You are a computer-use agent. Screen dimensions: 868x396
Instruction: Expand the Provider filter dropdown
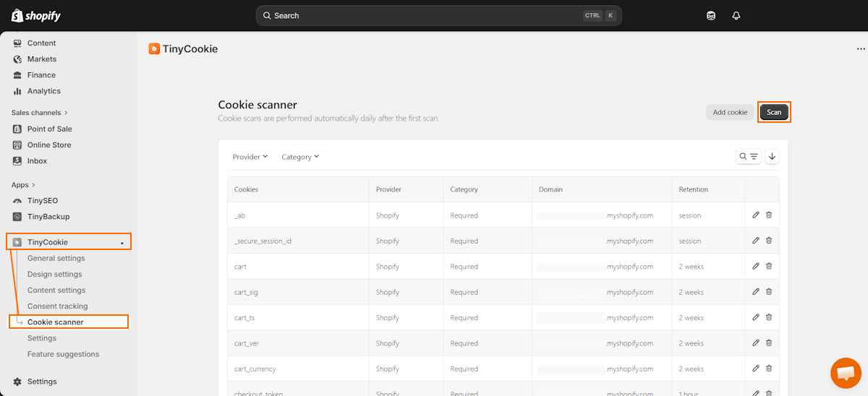coord(250,157)
